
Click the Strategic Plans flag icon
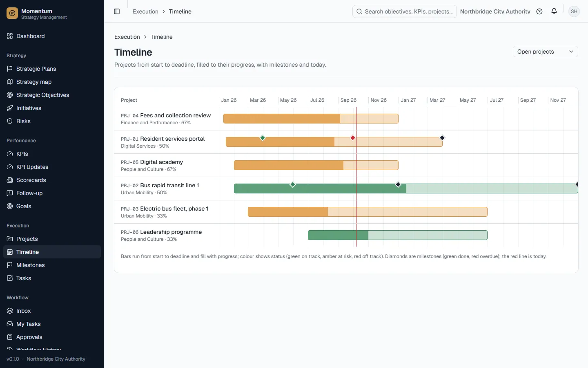10,69
